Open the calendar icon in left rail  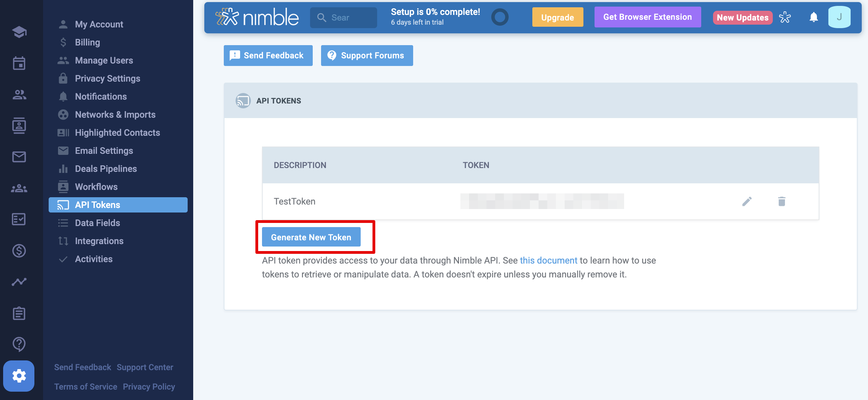click(19, 63)
